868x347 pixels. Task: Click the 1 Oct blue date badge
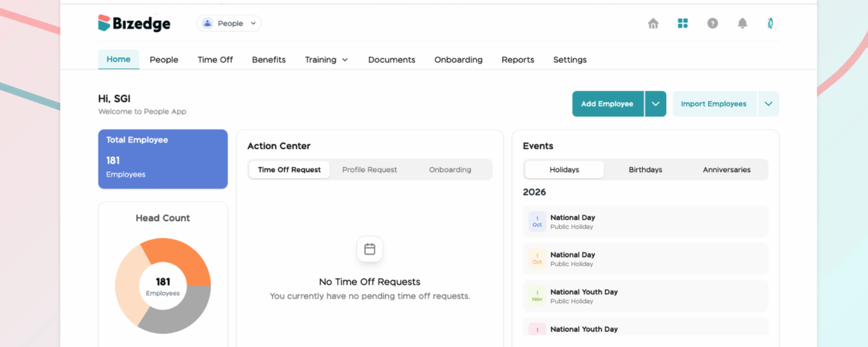[x=537, y=221]
